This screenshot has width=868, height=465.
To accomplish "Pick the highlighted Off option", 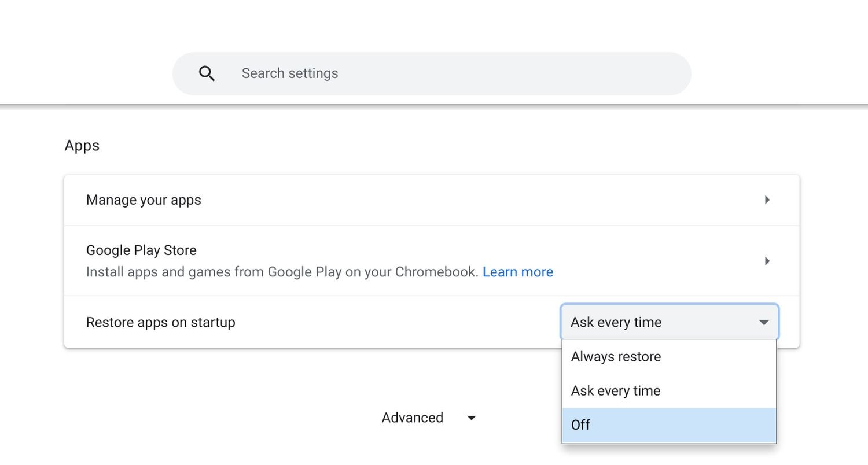I will pos(581,425).
